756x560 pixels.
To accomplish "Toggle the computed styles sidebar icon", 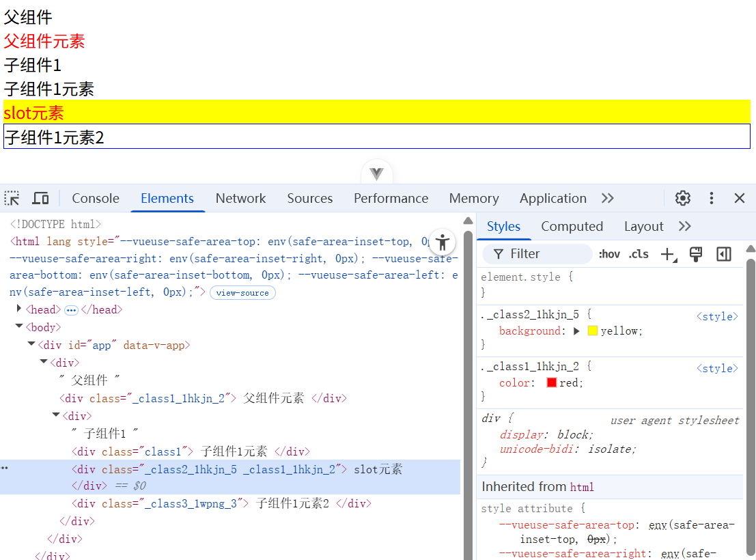I will (723, 254).
